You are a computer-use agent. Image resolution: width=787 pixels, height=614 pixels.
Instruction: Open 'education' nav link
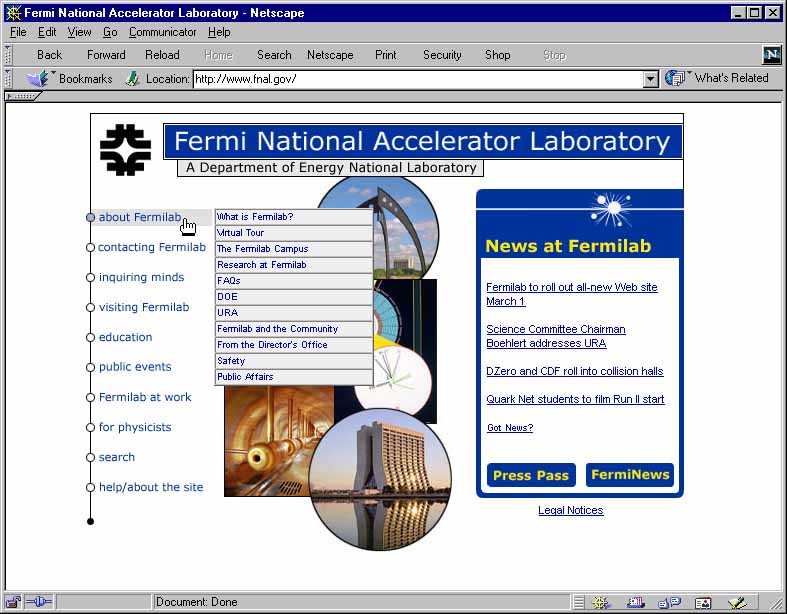point(125,337)
